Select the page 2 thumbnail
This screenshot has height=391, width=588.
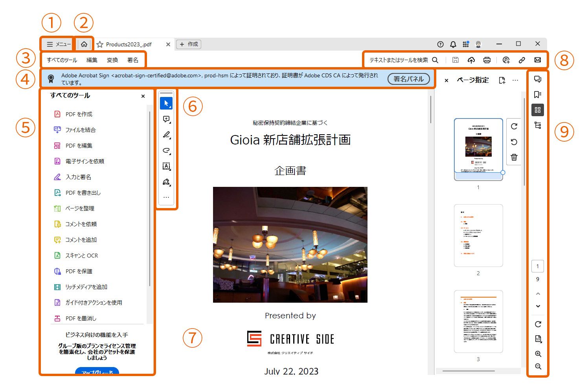coord(478,236)
